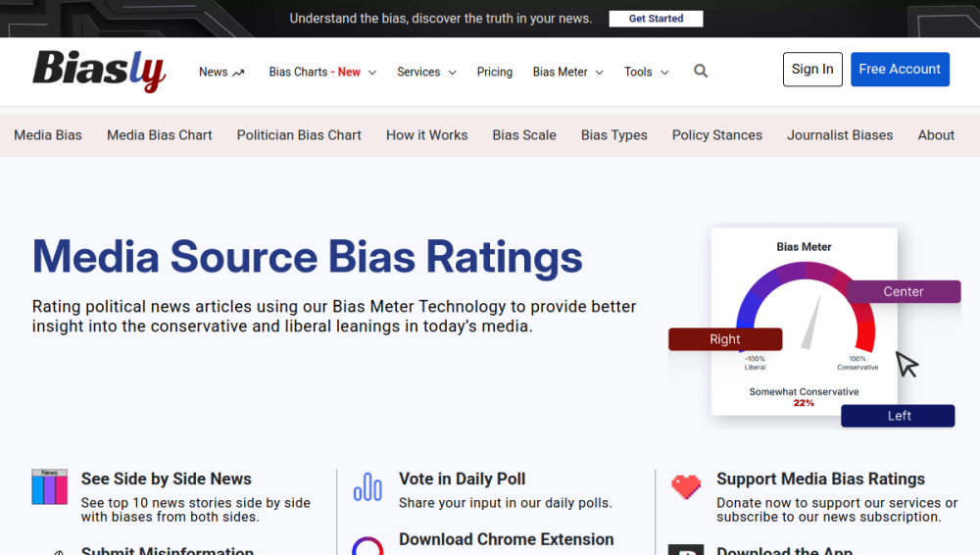Open the About tab
The height and width of the screenshot is (555, 980).
tap(936, 135)
